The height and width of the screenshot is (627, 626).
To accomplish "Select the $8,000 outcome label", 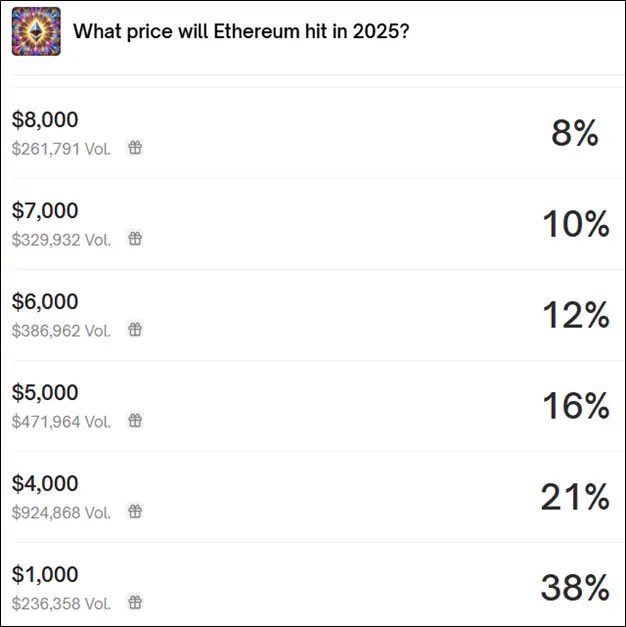I will click(45, 120).
